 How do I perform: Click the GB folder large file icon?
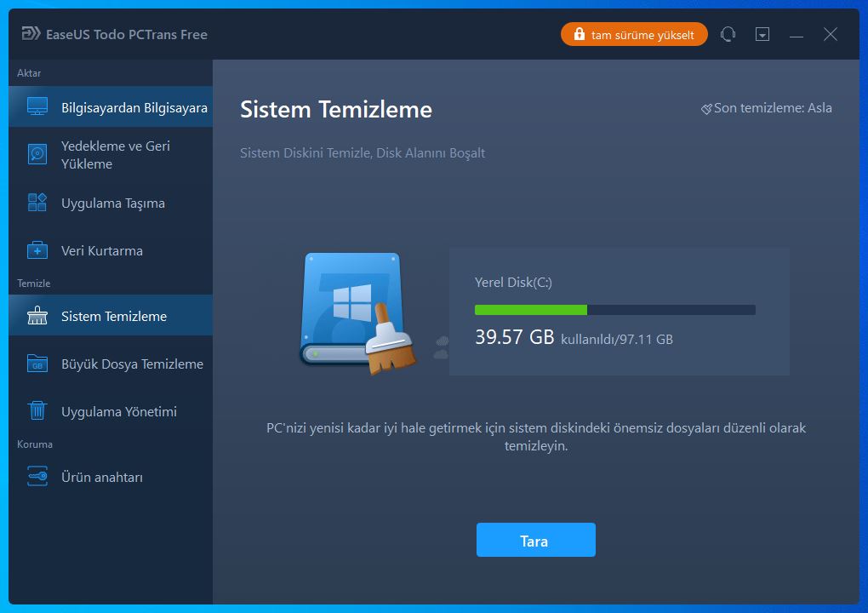(x=37, y=364)
